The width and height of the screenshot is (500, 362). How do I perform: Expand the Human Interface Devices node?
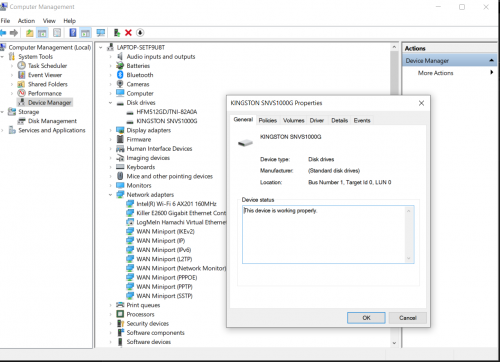click(110, 149)
